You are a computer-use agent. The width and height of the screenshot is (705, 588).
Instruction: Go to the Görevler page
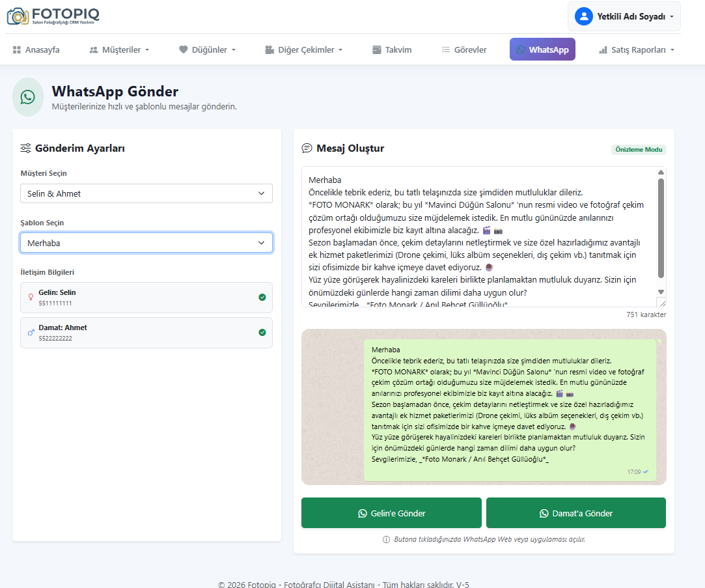click(x=463, y=49)
